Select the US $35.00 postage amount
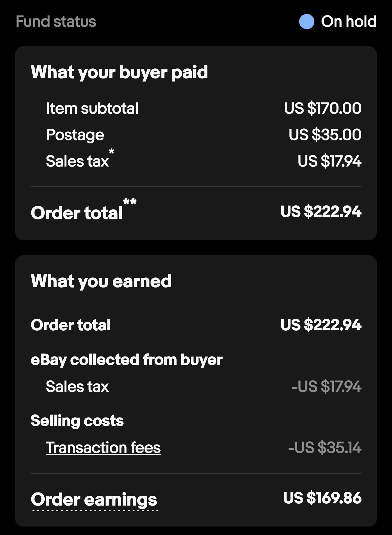Screen dimensions: 392x535 pyautogui.click(x=325, y=135)
